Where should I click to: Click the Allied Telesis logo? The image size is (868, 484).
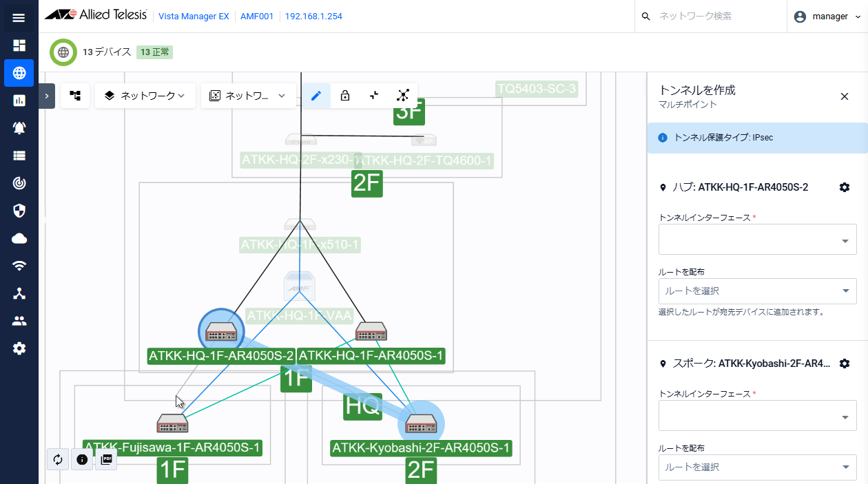tap(96, 16)
